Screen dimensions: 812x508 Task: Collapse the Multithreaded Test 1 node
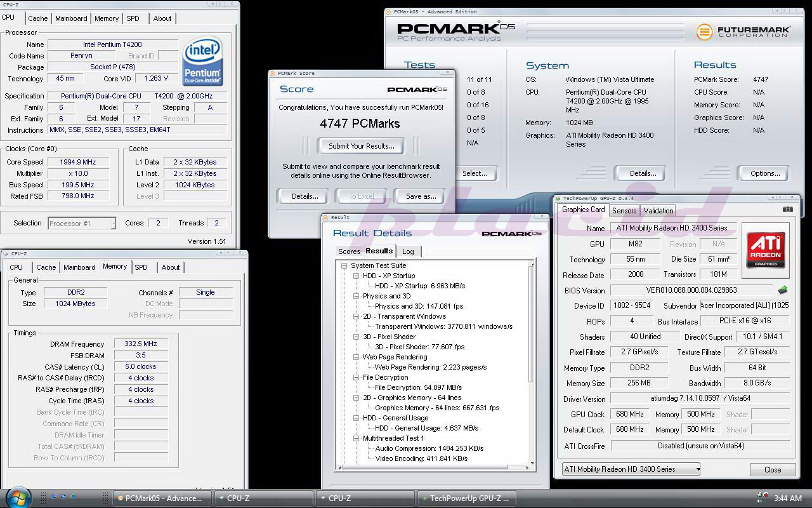click(357, 438)
